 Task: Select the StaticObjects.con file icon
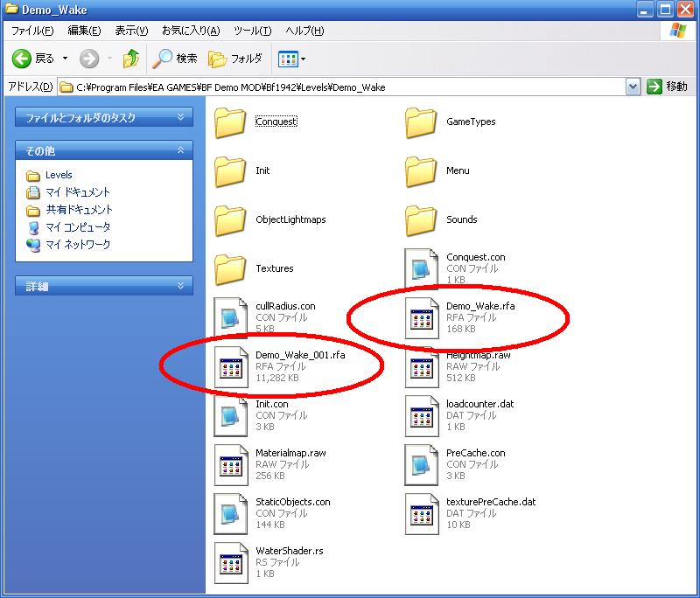[231, 514]
